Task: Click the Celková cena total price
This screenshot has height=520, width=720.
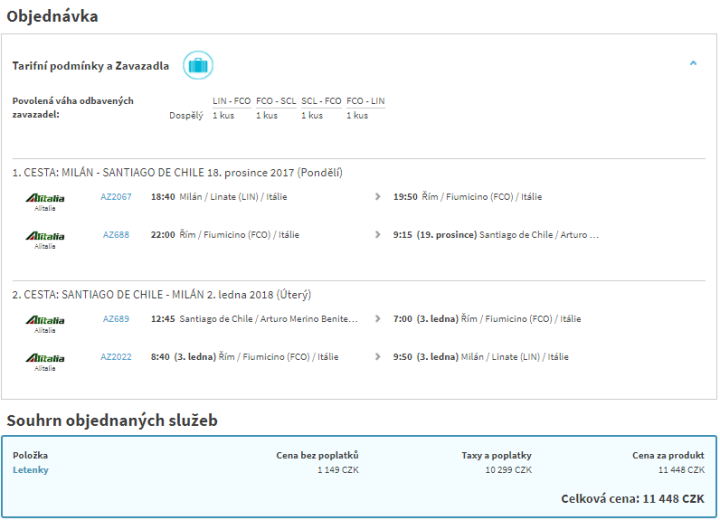Action: 635,498
